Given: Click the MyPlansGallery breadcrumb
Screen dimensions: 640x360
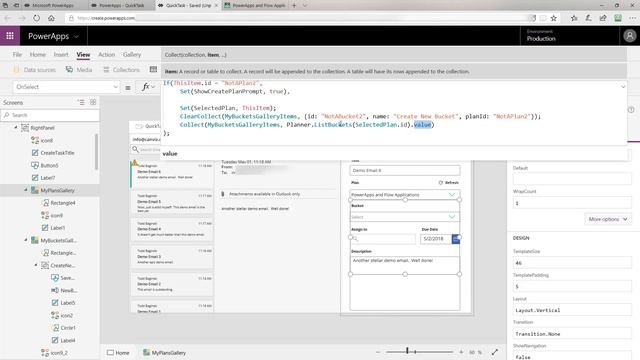Looking at the screenshot, I should (164, 353).
